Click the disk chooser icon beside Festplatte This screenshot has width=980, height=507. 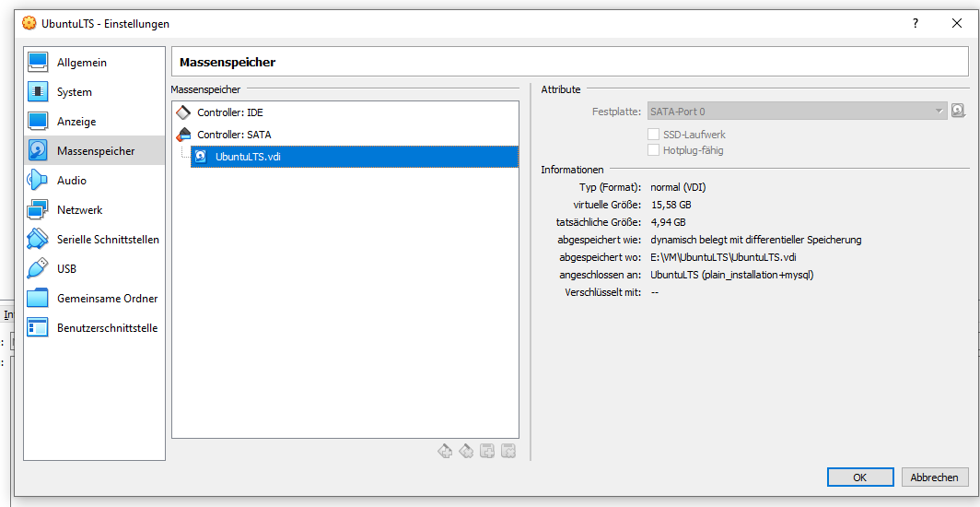click(958, 112)
